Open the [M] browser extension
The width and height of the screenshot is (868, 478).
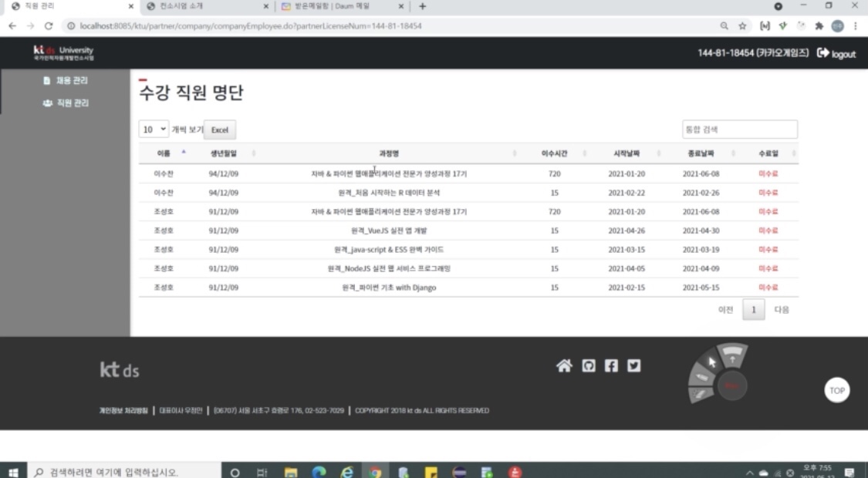coord(765,26)
